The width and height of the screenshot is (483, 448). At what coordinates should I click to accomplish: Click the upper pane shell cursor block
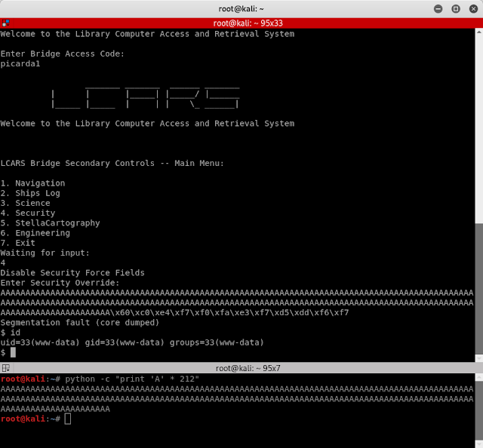[x=13, y=352]
